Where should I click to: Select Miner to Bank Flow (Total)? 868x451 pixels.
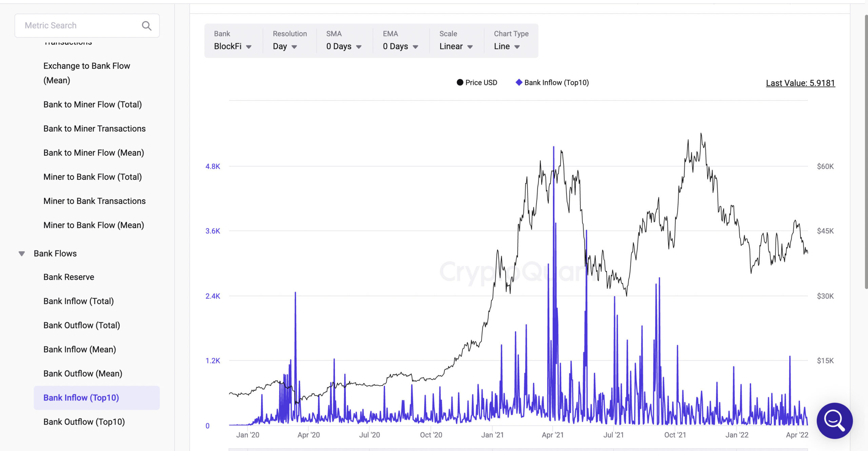pos(93,177)
